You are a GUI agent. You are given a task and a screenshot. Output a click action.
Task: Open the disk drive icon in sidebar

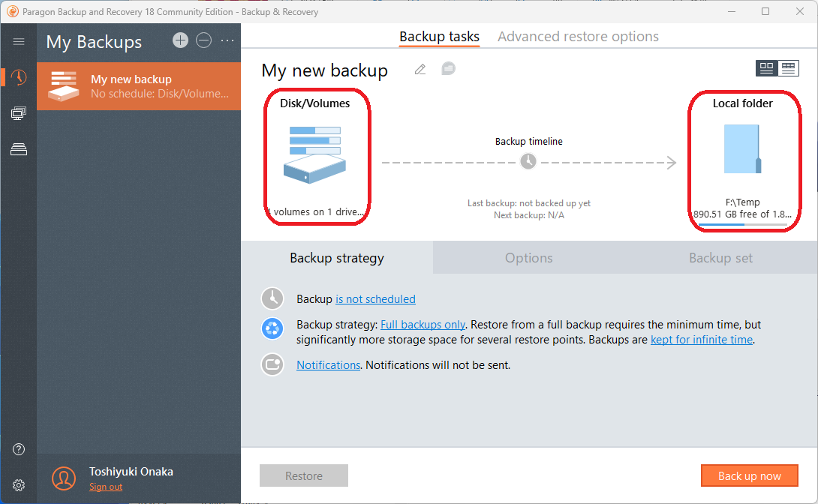19,150
